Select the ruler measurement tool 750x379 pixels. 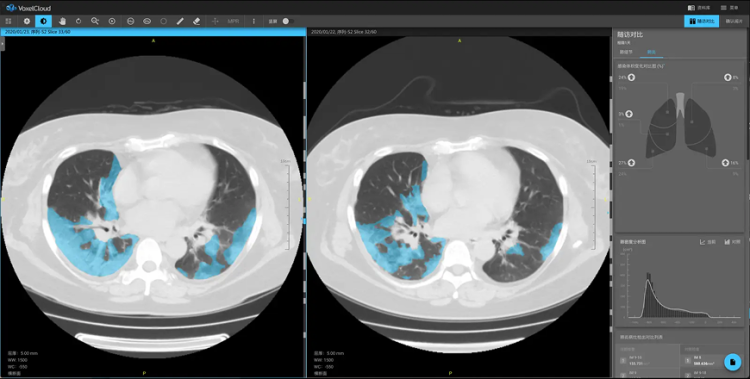180,21
